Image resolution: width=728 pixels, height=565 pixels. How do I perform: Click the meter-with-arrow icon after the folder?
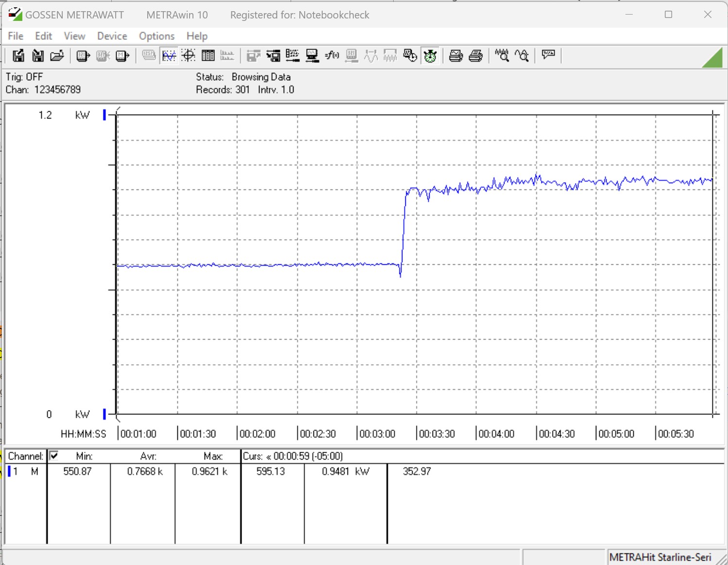click(x=83, y=56)
